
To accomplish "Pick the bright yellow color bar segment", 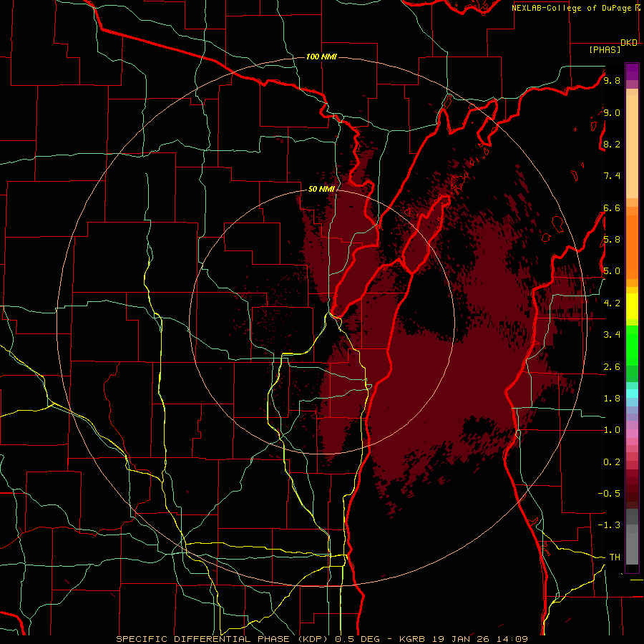I will pos(632,306).
